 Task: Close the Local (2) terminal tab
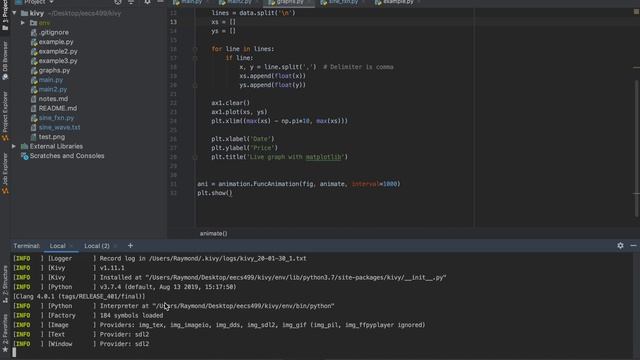click(116, 246)
